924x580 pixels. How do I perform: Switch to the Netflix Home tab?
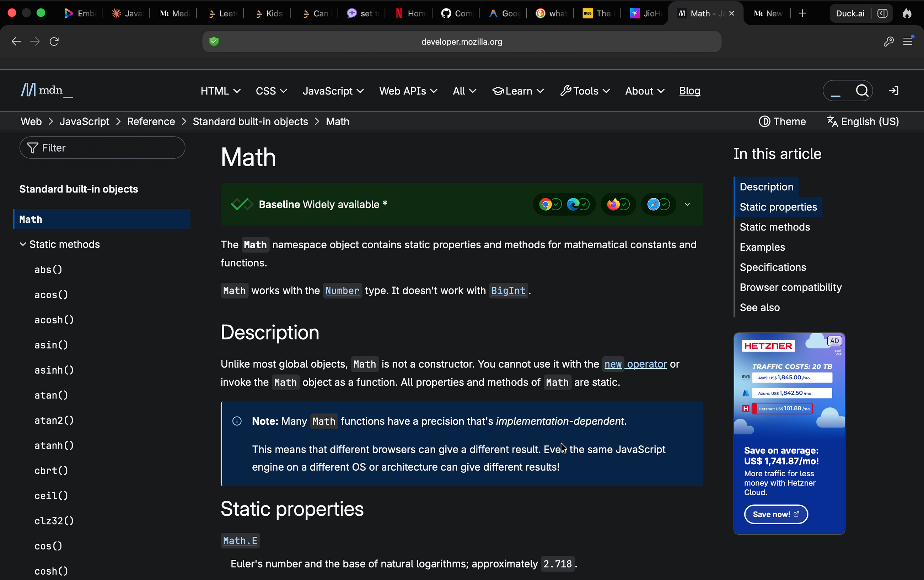[x=410, y=13]
